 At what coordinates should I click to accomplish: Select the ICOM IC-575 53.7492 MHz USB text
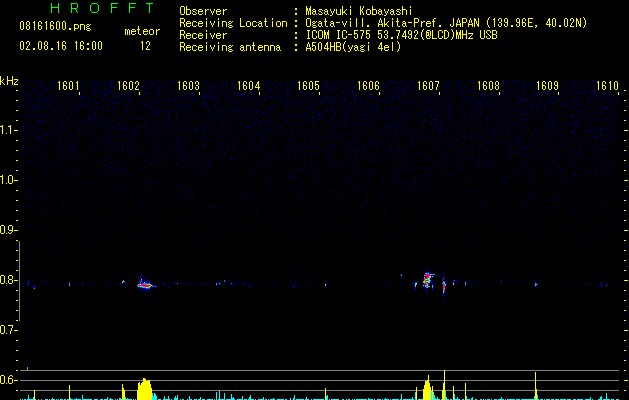(x=401, y=35)
